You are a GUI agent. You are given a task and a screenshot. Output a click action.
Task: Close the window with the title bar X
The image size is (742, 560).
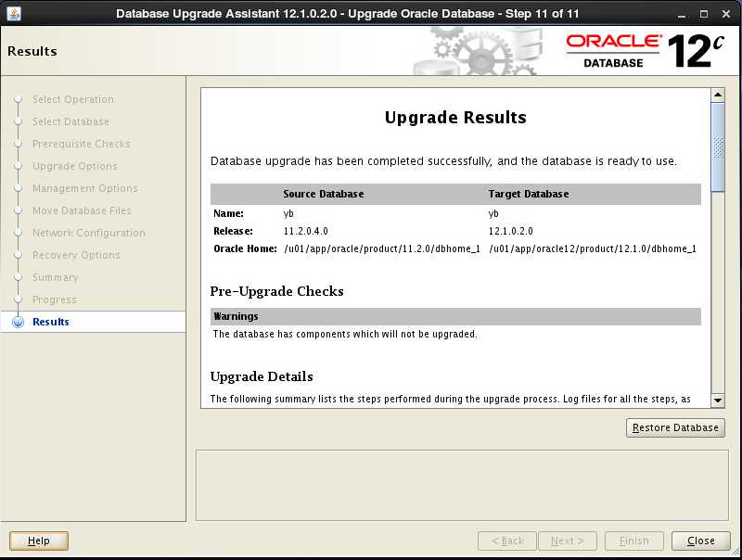click(x=726, y=14)
